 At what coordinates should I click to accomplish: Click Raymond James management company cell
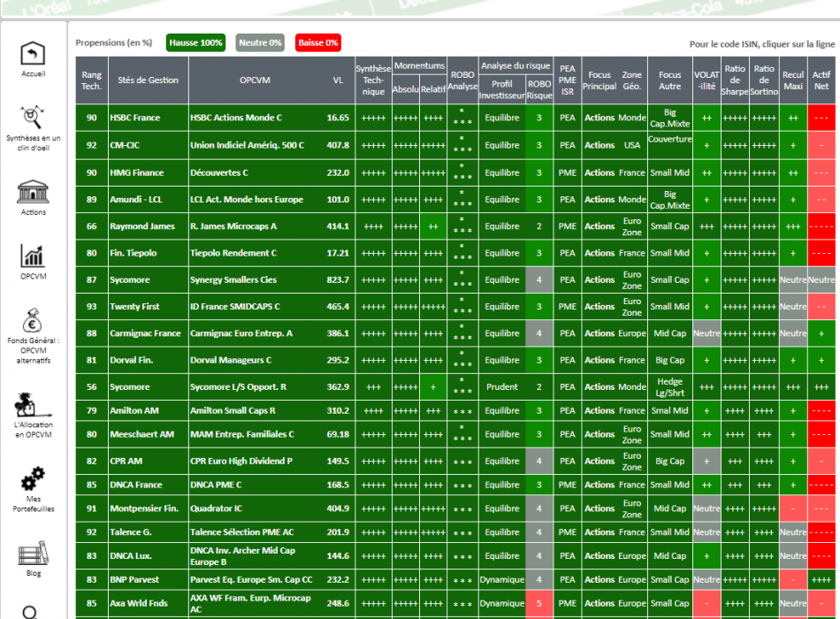coord(149,226)
